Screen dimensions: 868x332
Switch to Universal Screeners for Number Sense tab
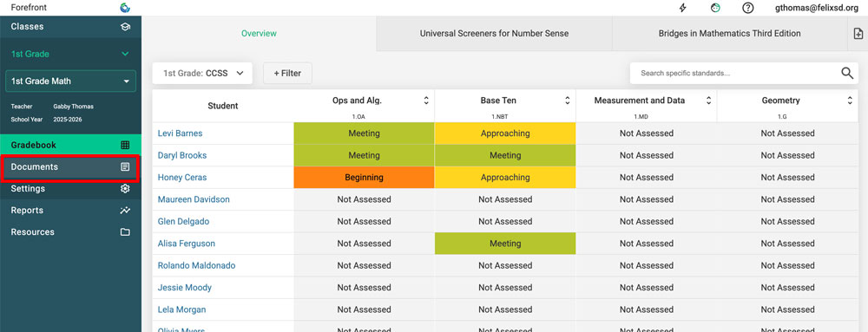tap(494, 33)
